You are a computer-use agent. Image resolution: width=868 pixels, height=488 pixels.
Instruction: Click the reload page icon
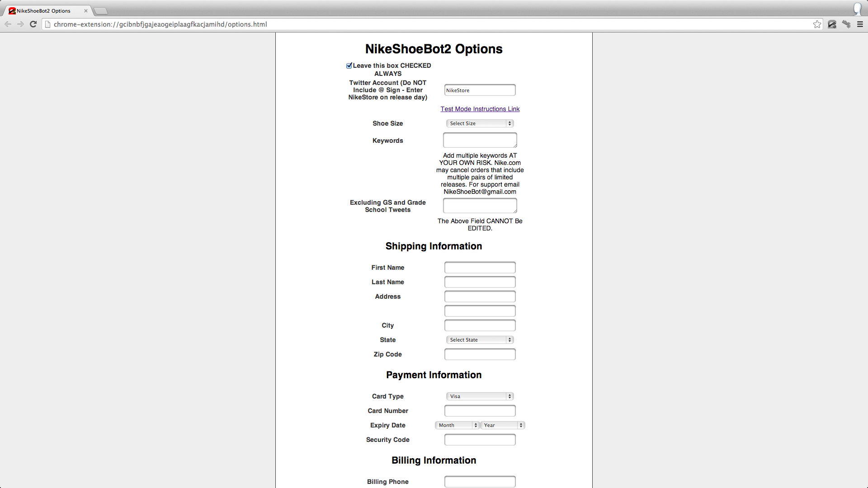point(33,24)
